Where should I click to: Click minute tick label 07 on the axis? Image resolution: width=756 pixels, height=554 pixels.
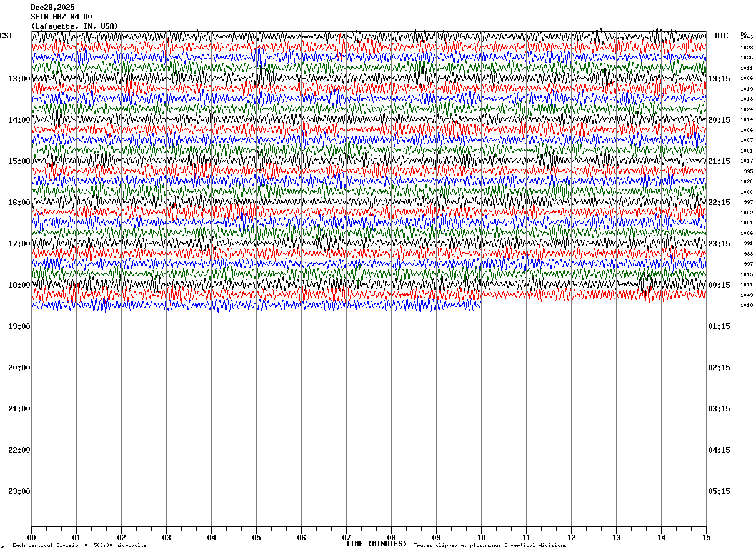pos(346,537)
